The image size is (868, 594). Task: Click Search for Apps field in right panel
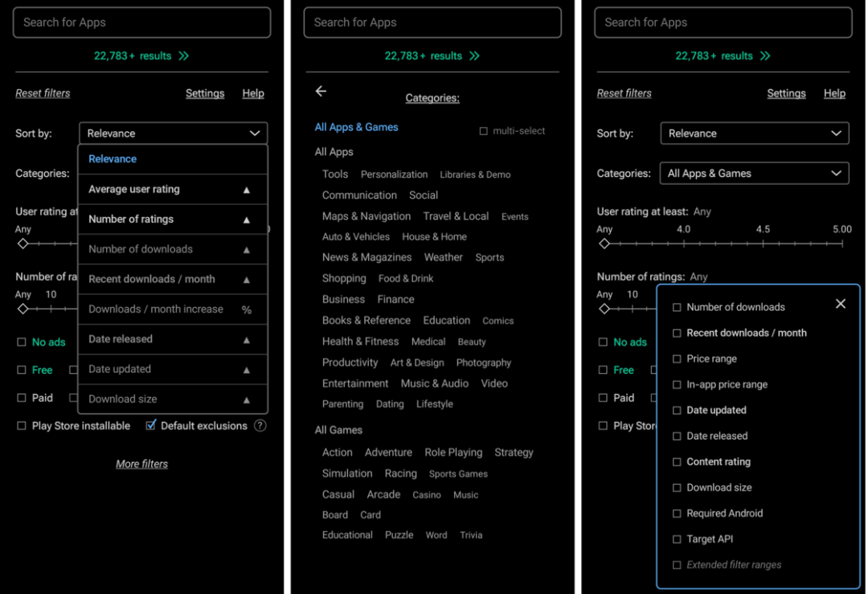click(723, 23)
